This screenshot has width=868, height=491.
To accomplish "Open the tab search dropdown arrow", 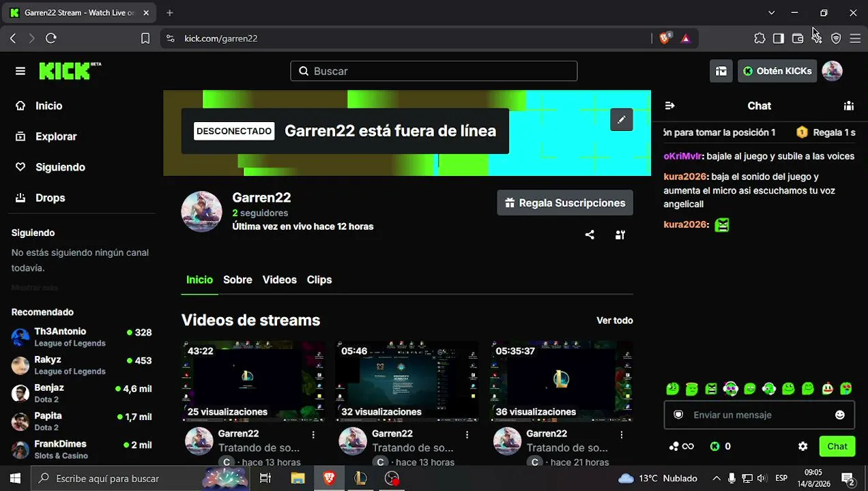I will click(771, 12).
